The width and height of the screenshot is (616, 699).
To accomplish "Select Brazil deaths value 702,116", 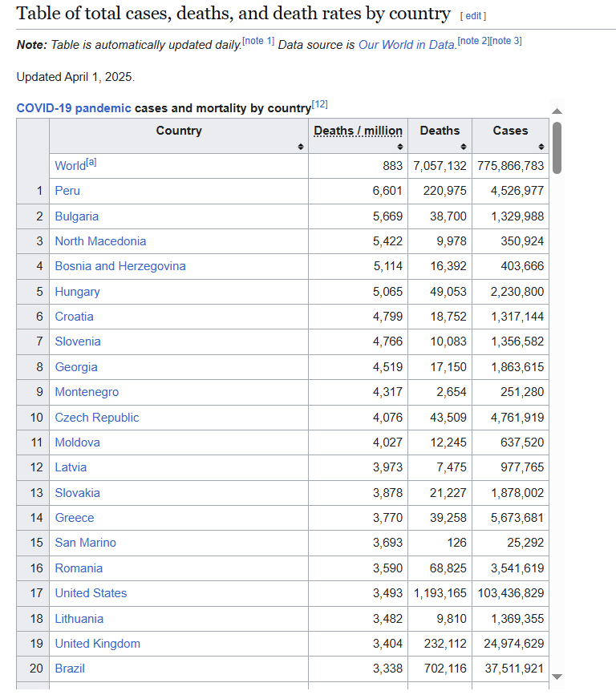I will point(444,669).
